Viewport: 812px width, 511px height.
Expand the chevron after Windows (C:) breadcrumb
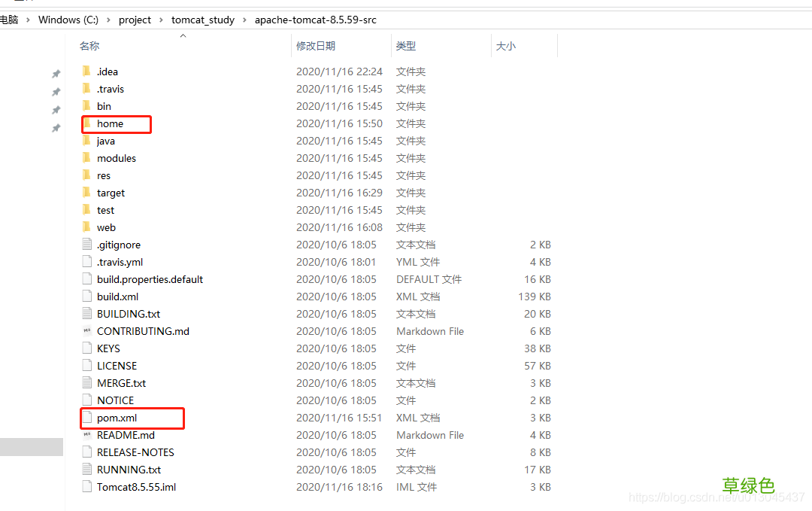[108, 20]
